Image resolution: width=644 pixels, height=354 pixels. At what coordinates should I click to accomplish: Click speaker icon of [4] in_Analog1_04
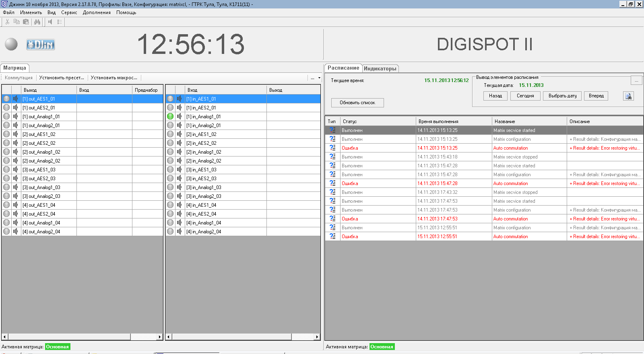click(180, 222)
